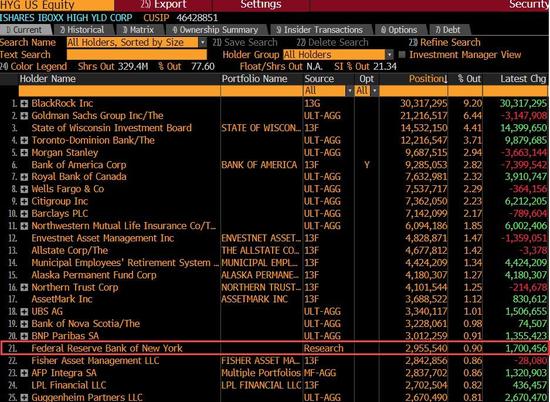
Task: Expand the Barclays PLC holder row
Action: click(x=24, y=214)
